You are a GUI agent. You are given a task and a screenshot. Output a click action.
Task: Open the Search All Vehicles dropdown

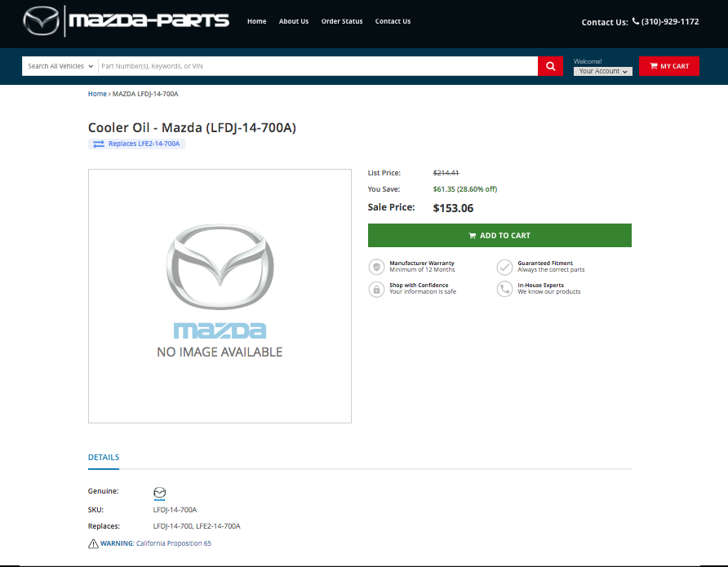tap(60, 66)
